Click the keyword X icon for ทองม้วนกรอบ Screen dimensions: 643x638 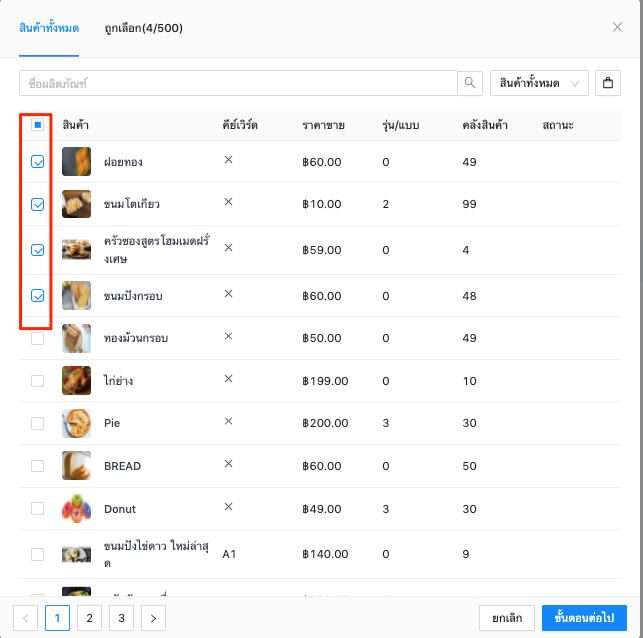click(x=228, y=336)
